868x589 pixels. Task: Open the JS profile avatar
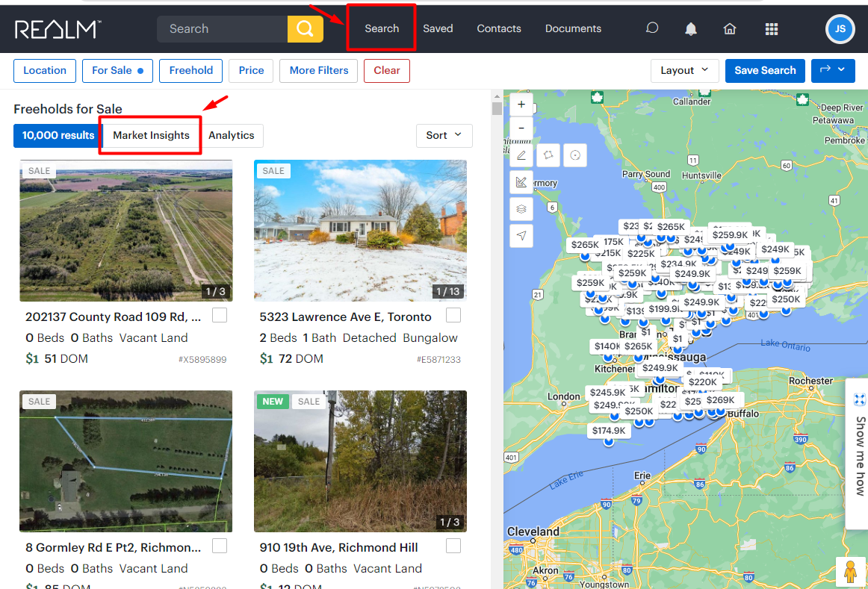point(840,29)
